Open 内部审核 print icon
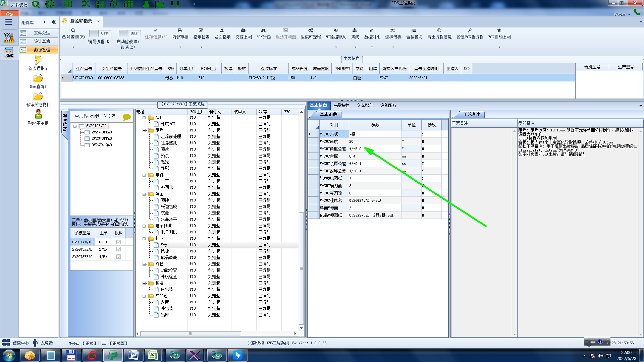The image size is (644, 362). tap(180, 31)
